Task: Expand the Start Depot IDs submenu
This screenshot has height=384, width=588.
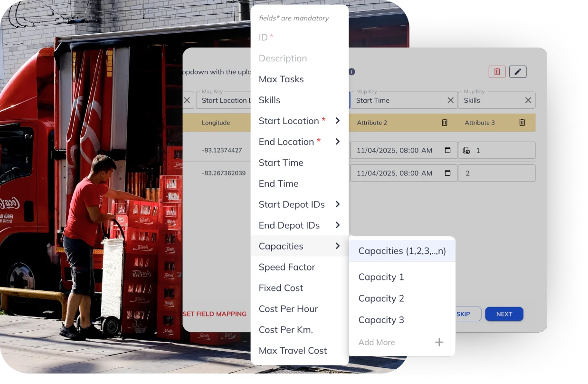Action: [x=337, y=204]
